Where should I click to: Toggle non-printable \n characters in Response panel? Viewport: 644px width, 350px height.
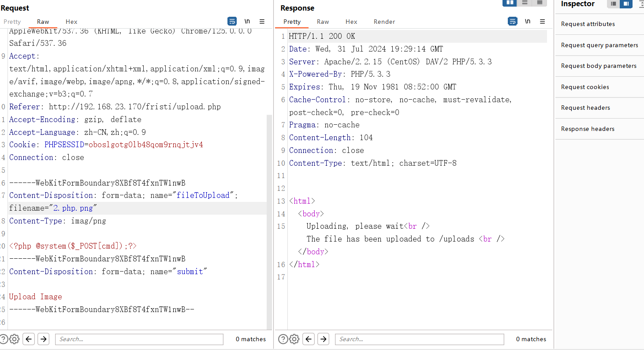click(528, 21)
